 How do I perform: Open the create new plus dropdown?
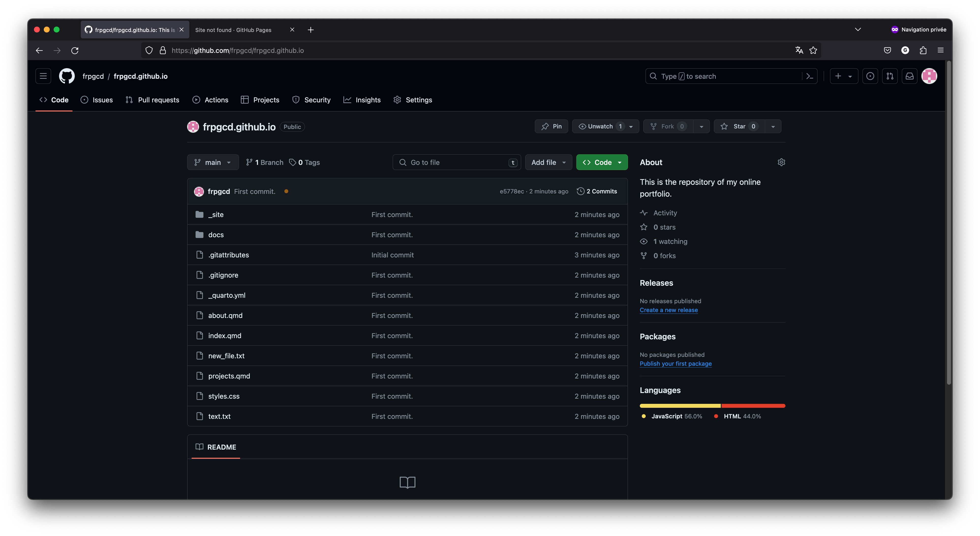point(843,76)
